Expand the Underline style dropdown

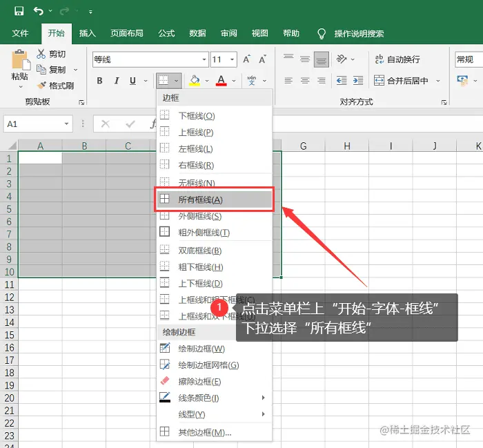pyautogui.click(x=146, y=81)
